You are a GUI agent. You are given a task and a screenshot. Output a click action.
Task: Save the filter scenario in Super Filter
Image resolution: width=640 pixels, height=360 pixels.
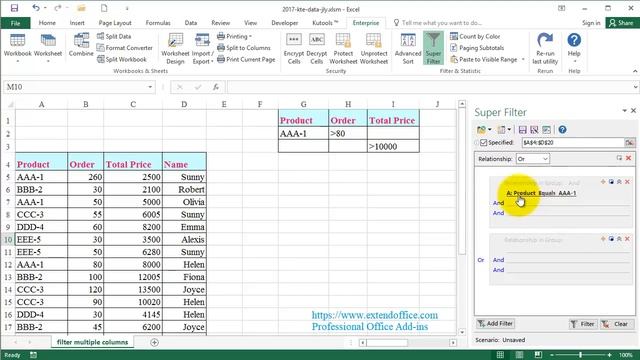522,130
